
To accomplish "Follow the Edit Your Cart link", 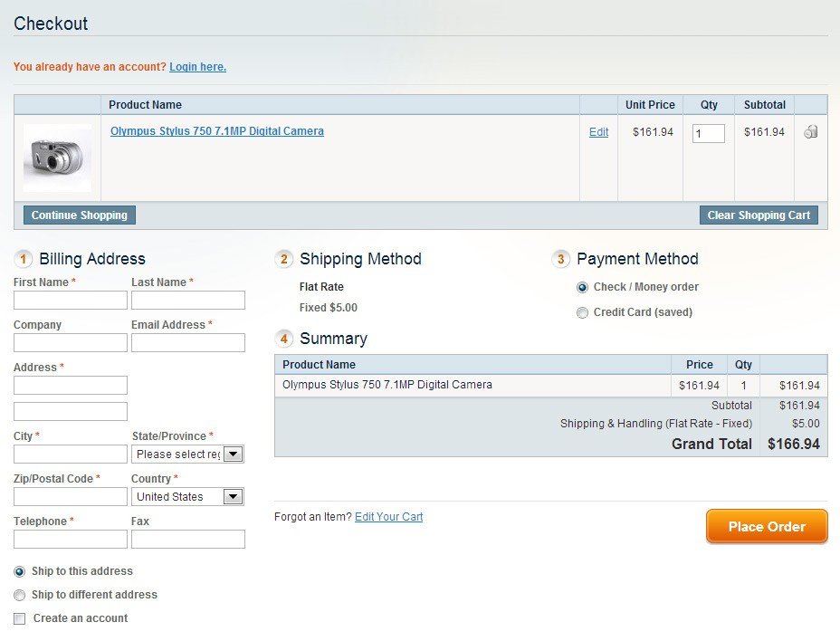I will [389, 517].
